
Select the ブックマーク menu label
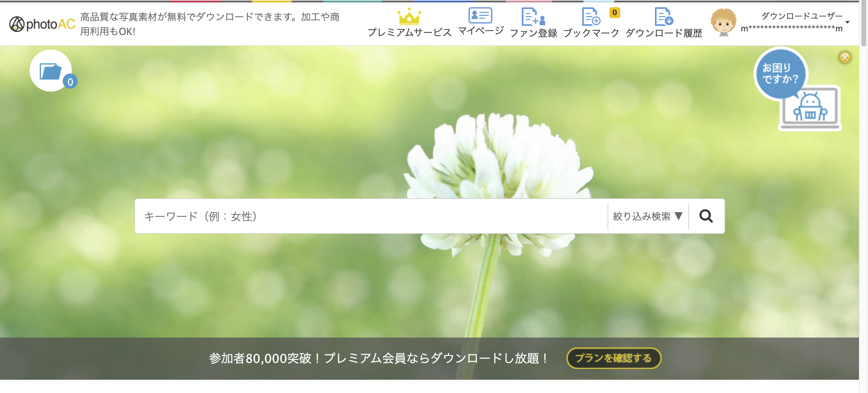(x=591, y=33)
